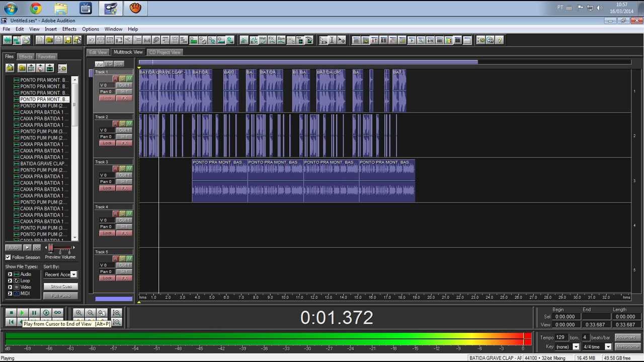
Task: Click the Show Cues button
Action: 61,287
